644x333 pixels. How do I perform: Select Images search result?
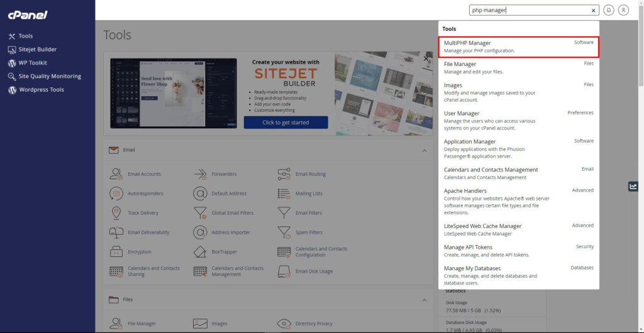pyautogui.click(x=519, y=92)
